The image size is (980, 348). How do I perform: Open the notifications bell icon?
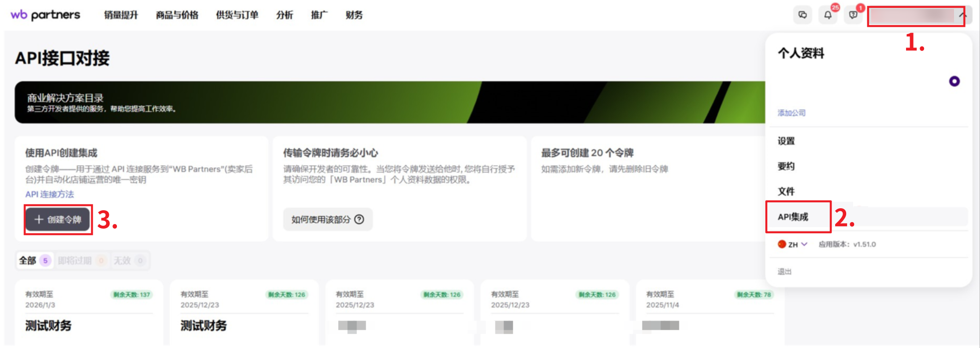click(x=828, y=15)
